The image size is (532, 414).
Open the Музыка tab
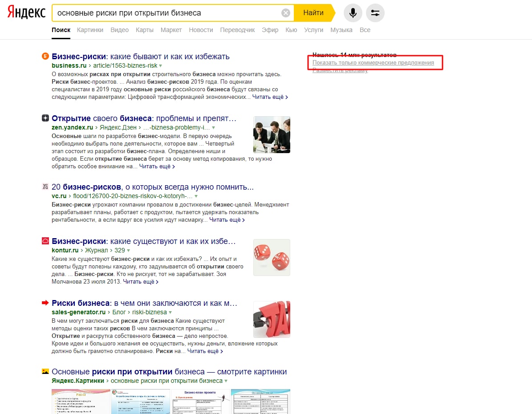pos(341,30)
